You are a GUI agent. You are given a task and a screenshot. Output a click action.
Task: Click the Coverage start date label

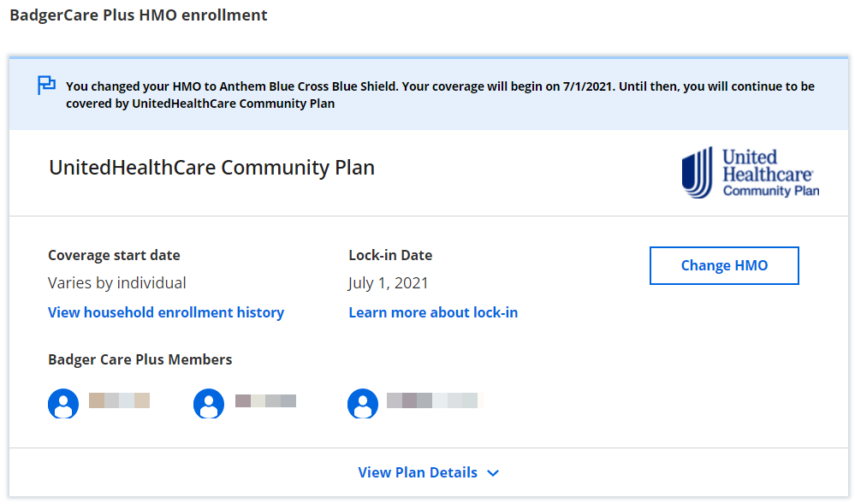click(x=114, y=255)
